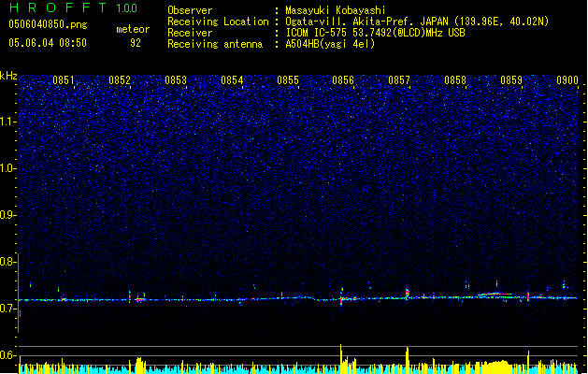Click the yellow intensity hump near 0859
The height and width of the screenshot is (374, 588).
pyautogui.click(x=495, y=367)
